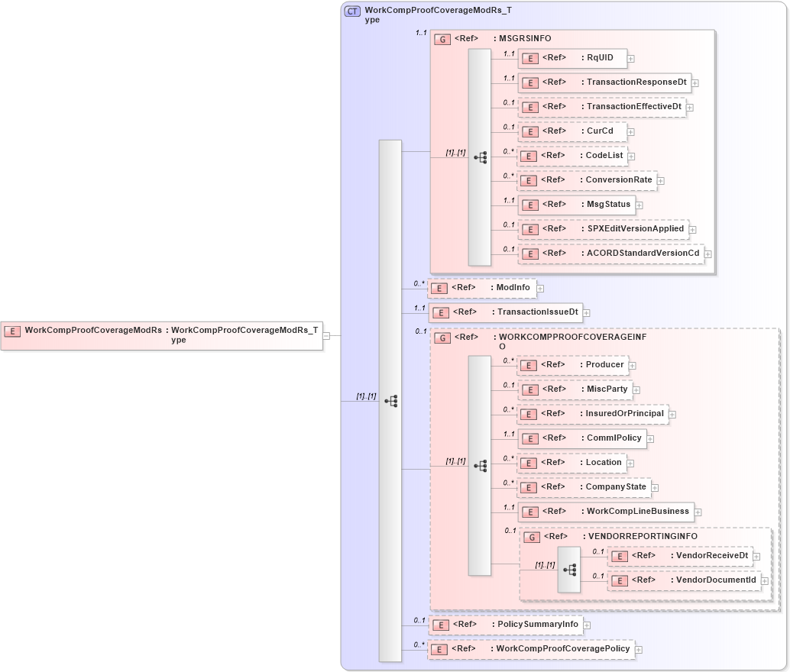Image resolution: width=790 pixels, height=672 pixels.
Task: Select the G group icon beside MSGRSINFO
Action: (x=442, y=39)
